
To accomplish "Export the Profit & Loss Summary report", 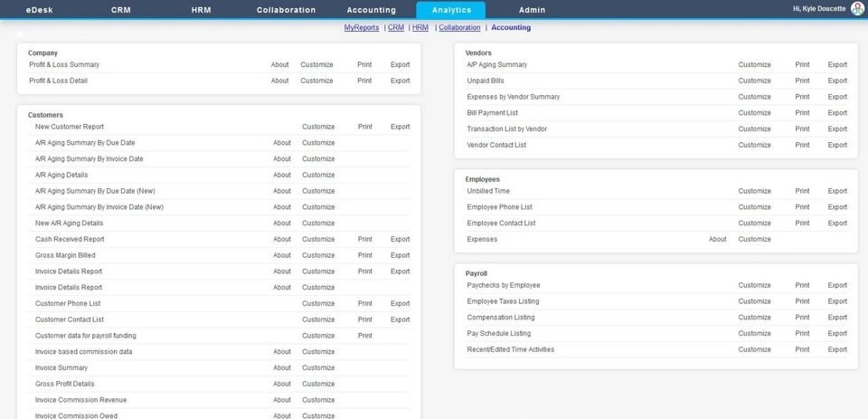I will 401,64.
